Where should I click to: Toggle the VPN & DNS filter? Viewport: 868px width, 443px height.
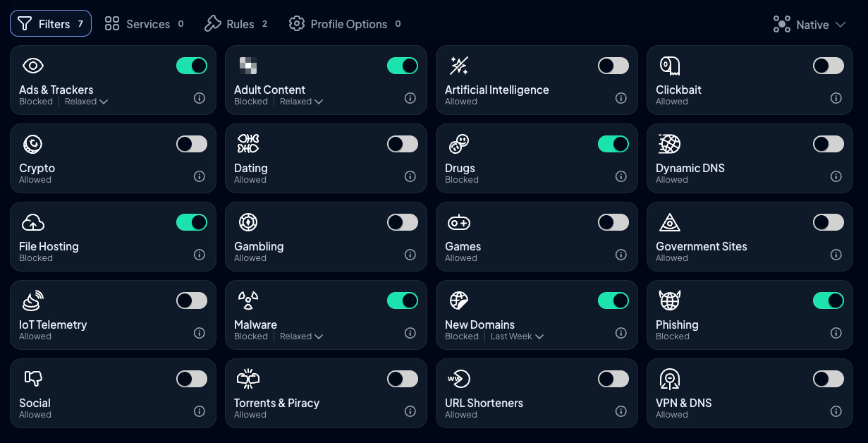(x=829, y=379)
